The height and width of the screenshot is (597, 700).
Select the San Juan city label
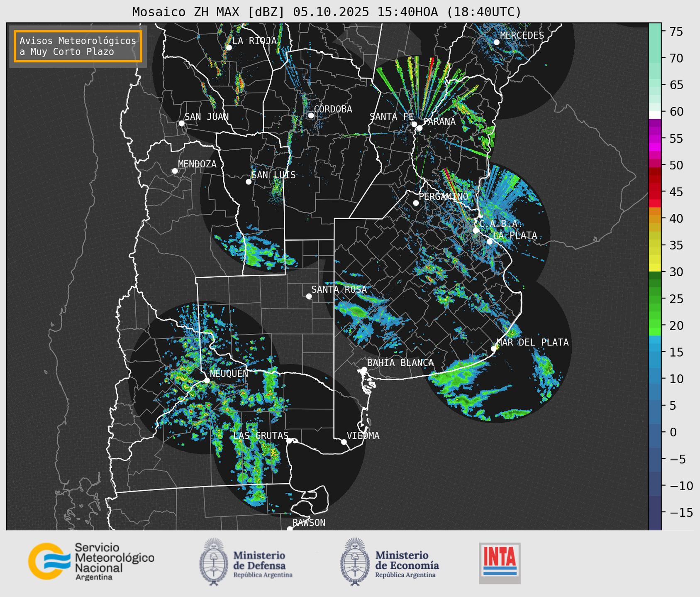click(x=206, y=117)
